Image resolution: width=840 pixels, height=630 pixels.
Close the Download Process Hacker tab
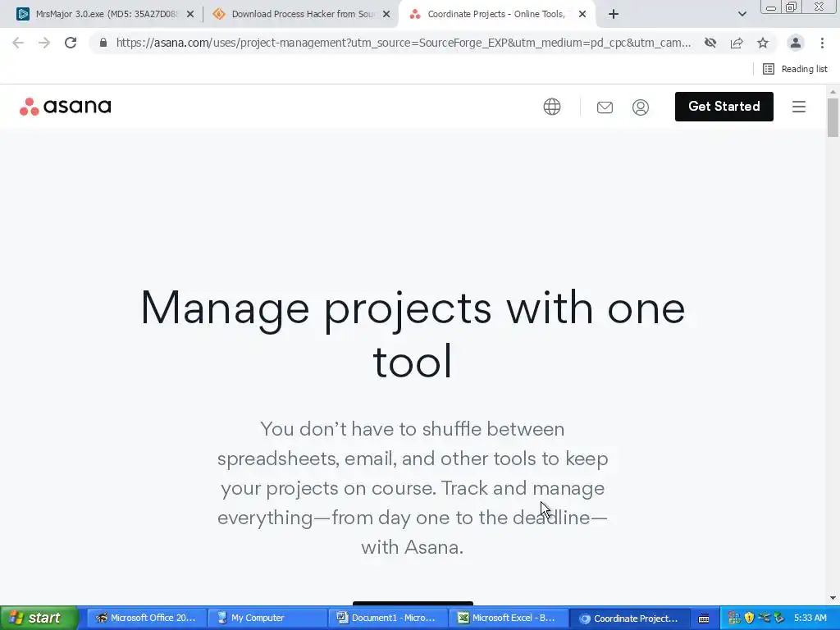[386, 15]
